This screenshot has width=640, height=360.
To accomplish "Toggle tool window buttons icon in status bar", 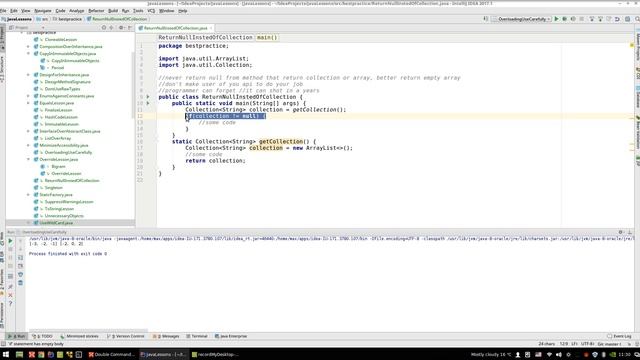I will click(3, 344).
